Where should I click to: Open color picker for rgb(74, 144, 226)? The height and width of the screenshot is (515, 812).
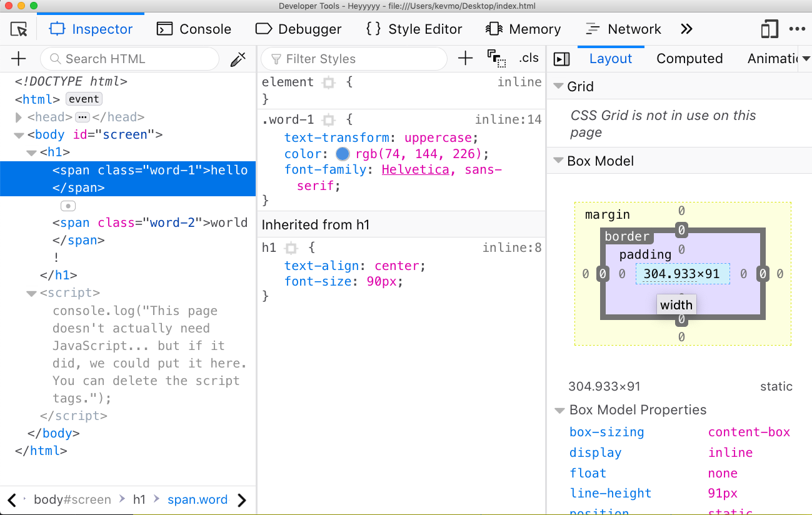point(343,154)
